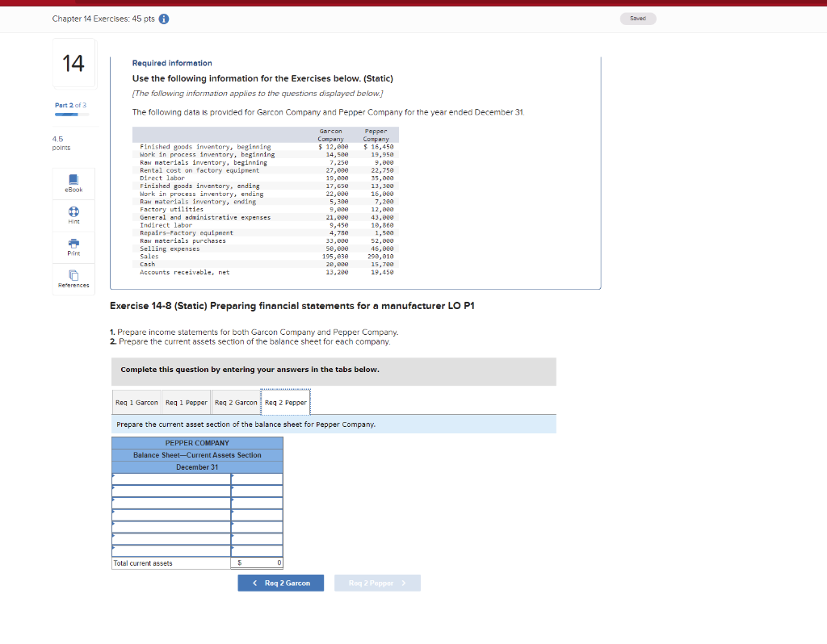The image size is (827, 644).
Task: Click 'Repairs—Factory equipment' row label
Action: pyautogui.click(x=187, y=233)
